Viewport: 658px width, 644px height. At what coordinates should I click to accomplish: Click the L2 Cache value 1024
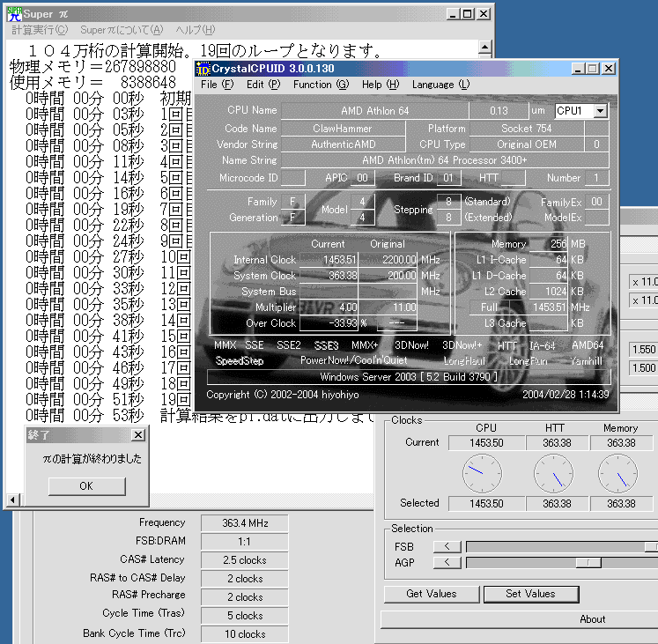tap(548, 292)
